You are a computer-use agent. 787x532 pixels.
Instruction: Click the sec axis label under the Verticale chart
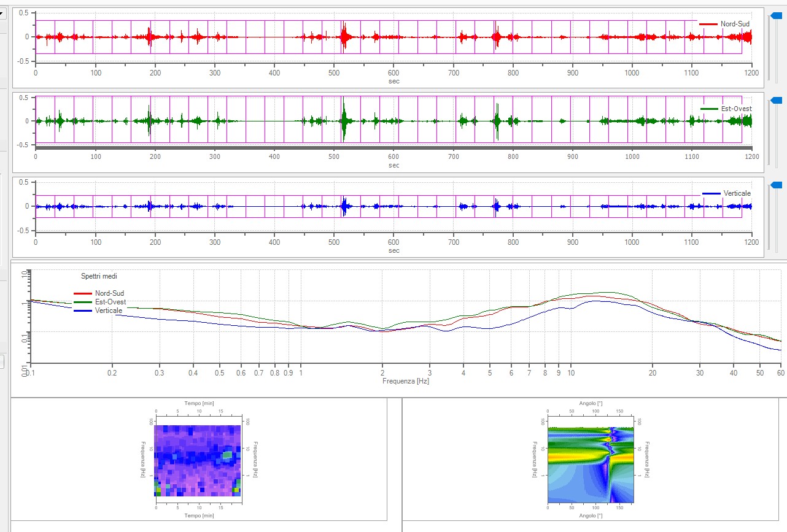tap(393, 250)
